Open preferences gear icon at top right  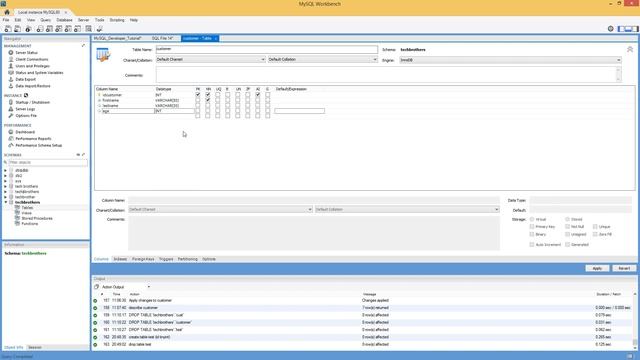click(x=611, y=29)
